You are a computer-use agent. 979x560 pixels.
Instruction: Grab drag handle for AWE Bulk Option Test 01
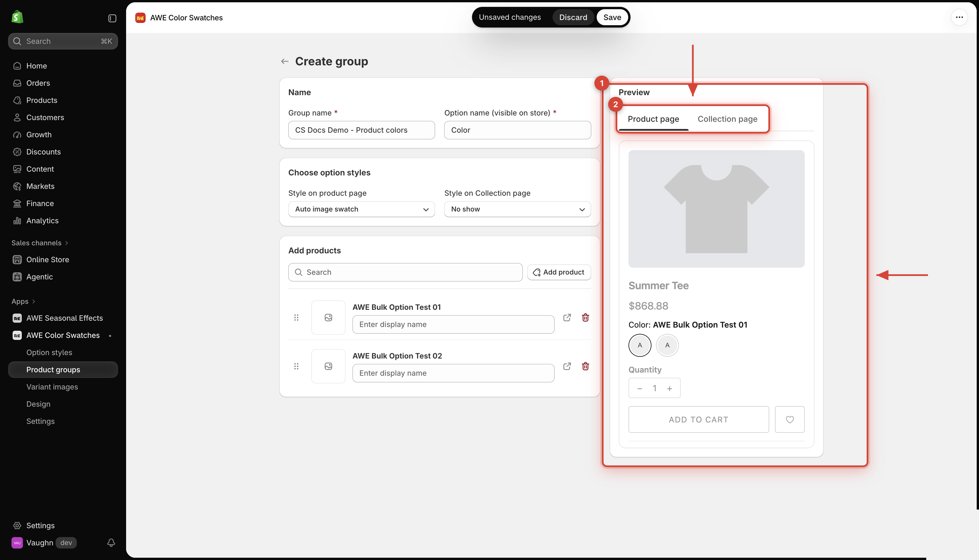click(296, 317)
